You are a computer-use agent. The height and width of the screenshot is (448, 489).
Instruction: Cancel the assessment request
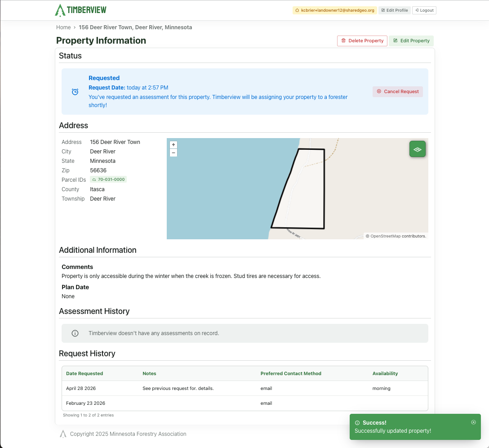point(398,91)
